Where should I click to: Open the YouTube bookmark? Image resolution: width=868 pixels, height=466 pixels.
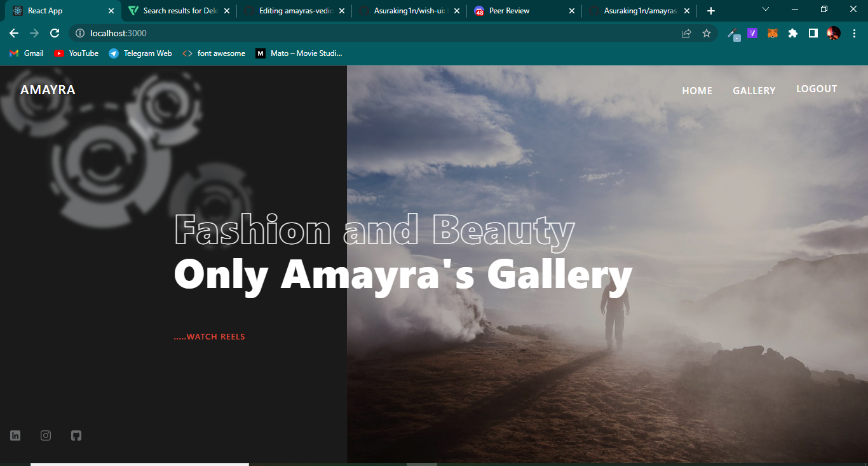tap(76, 53)
